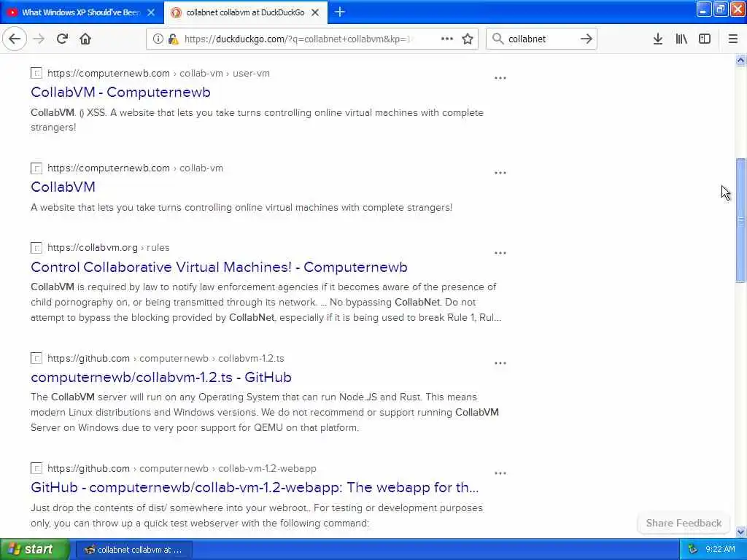The width and height of the screenshot is (747, 560).
Task: Click the collabnet search box
Action: tap(541, 39)
